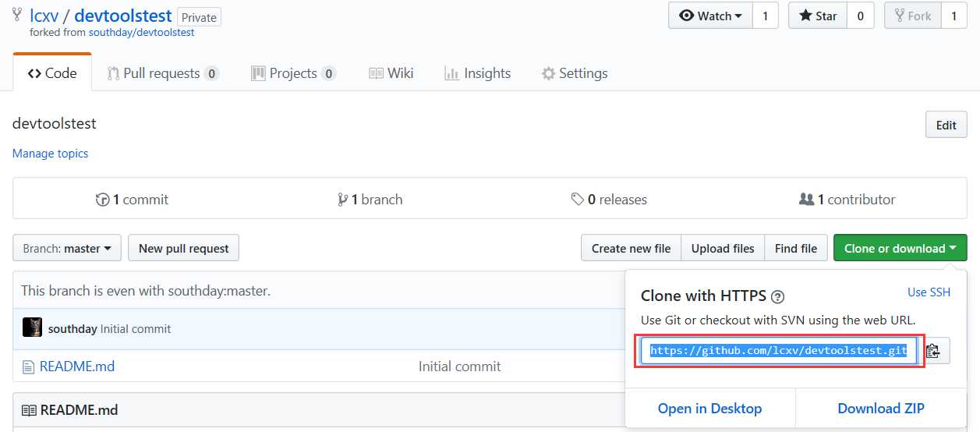
Task: Switch to the Settings tab
Action: [574, 73]
